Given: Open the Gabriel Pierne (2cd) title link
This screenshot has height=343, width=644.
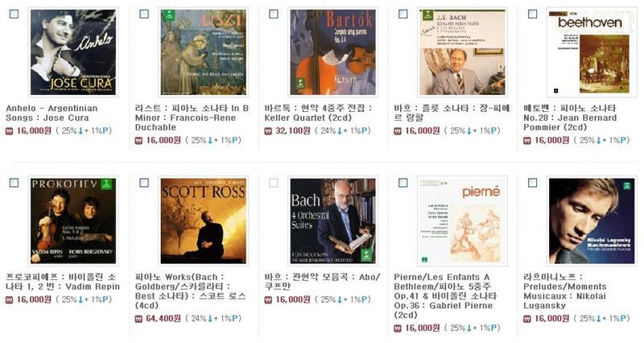Looking at the screenshot, I should pyautogui.click(x=446, y=295).
